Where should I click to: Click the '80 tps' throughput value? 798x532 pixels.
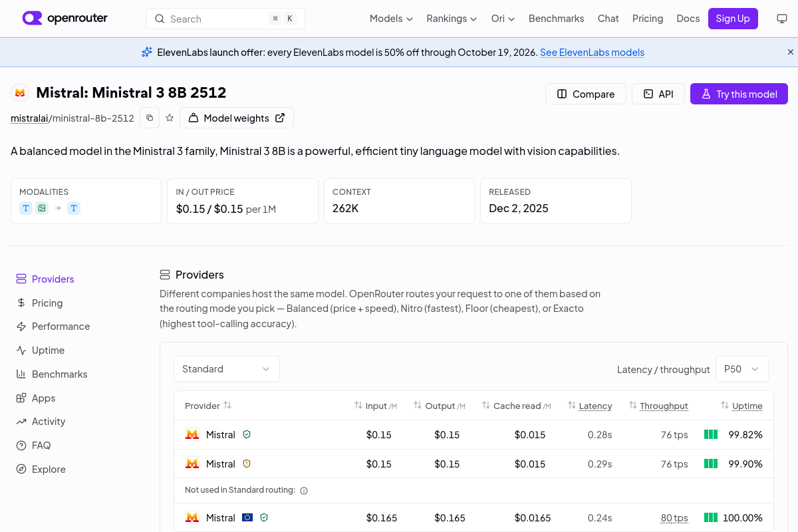pos(674,518)
